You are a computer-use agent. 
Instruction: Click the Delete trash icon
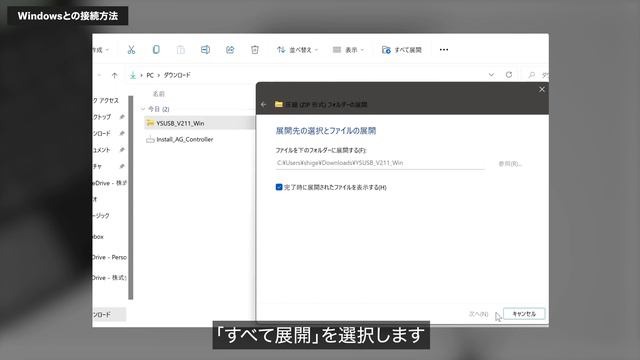click(x=255, y=50)
